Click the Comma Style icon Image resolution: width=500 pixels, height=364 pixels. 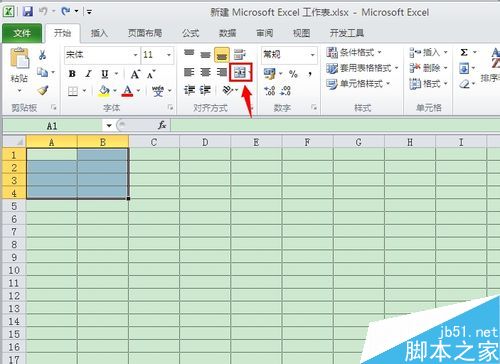310,74
